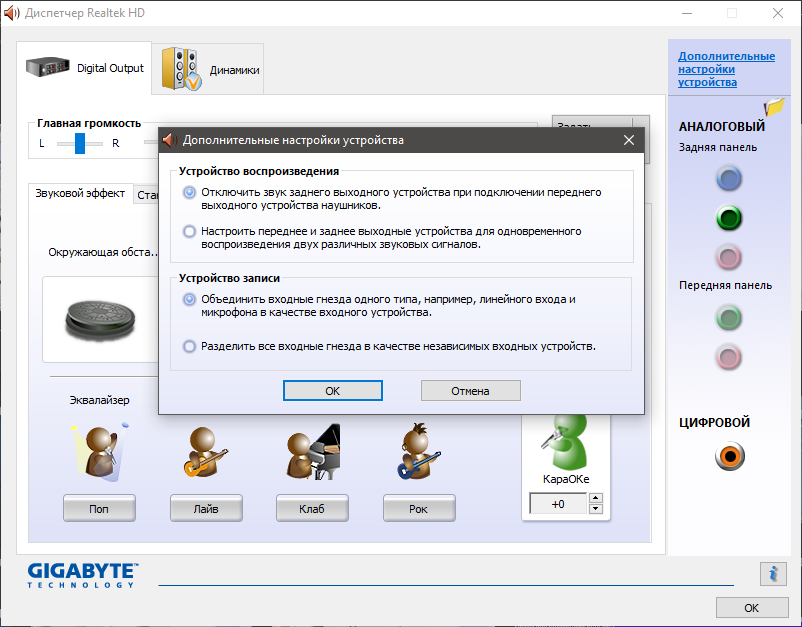
Task: Select mute rear output when front headphones connected
Action: click(x=189, y=192)
